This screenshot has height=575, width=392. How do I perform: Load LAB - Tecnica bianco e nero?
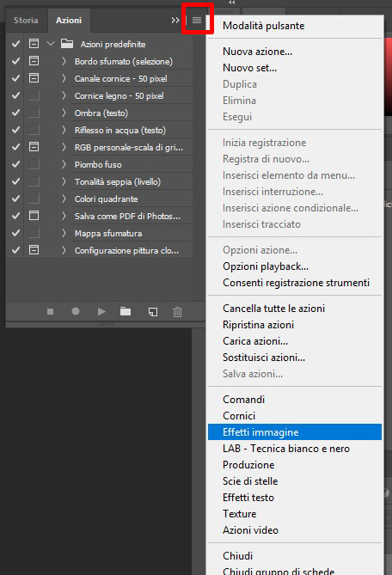point(295,449)
